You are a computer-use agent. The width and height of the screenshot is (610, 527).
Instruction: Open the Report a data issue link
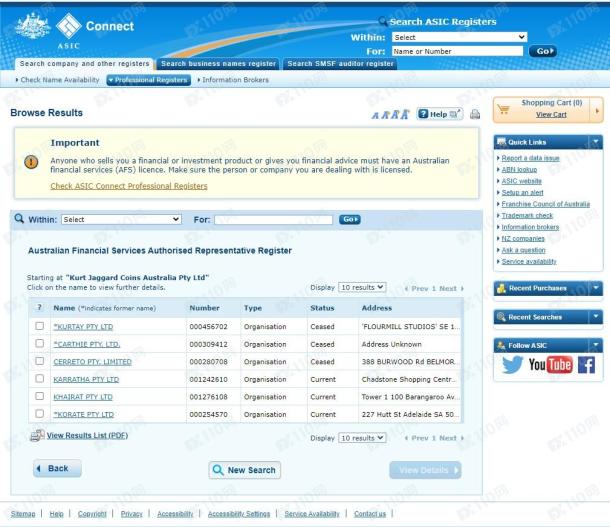[x=530, y=158]
